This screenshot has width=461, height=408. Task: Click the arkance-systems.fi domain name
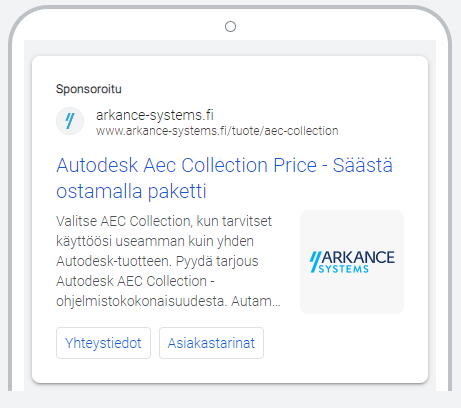point(155,115)
